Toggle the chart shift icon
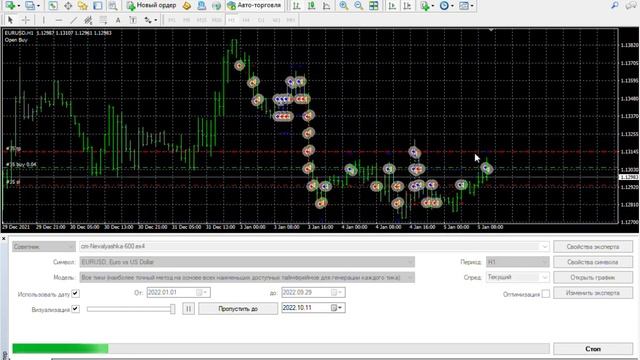 [407, 6]
